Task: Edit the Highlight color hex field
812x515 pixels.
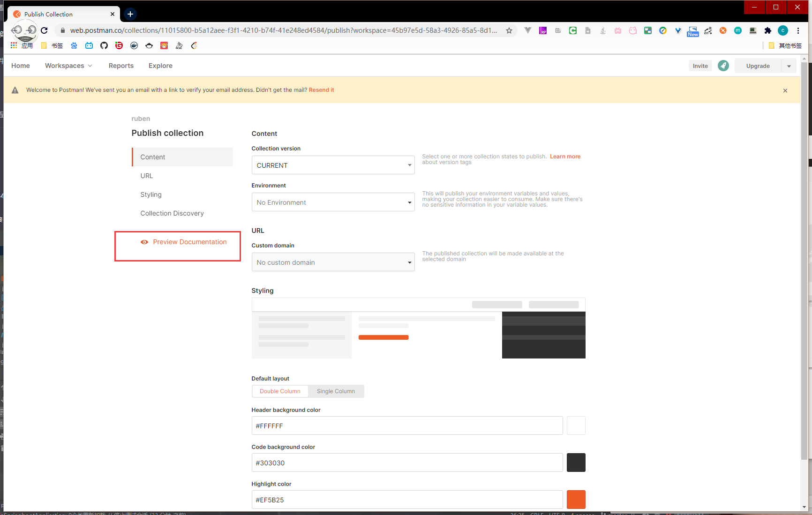Action: pyautogui.click(x=407, y=500)
